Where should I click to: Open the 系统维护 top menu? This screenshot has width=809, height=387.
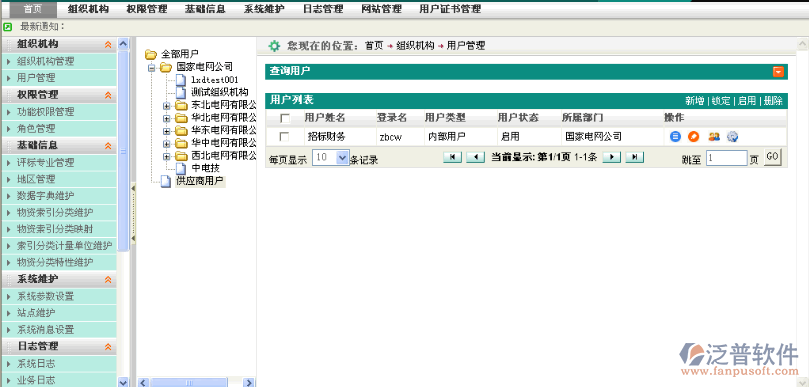pos(264,9)
